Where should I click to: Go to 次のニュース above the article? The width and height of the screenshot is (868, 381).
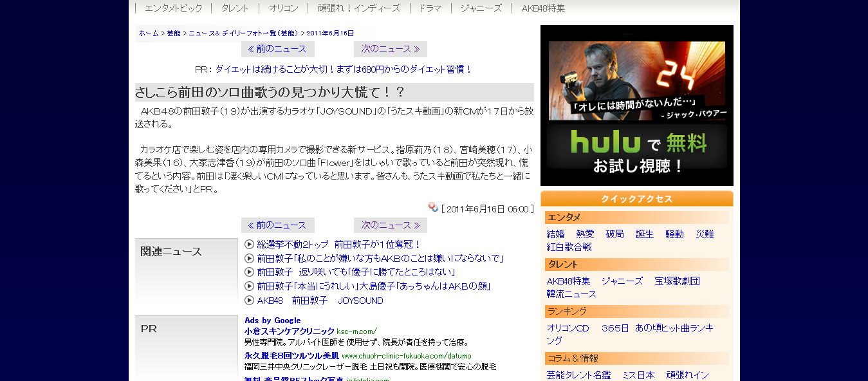click(391, 49)
